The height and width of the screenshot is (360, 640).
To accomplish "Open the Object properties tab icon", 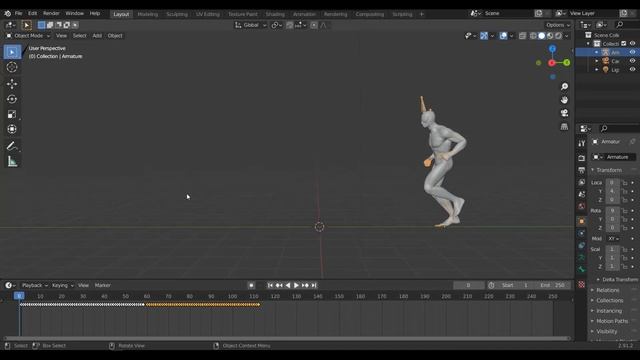I will (x=582, y=221).
